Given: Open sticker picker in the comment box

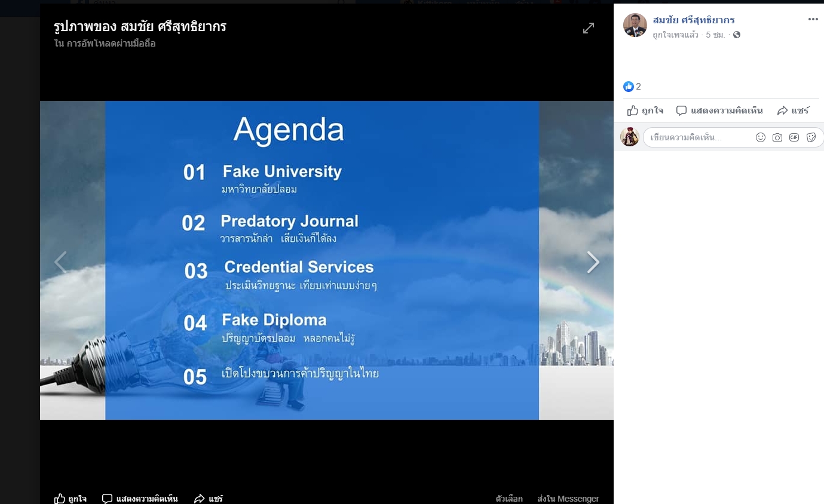Looking at the screenshot, I should (811, 137).
